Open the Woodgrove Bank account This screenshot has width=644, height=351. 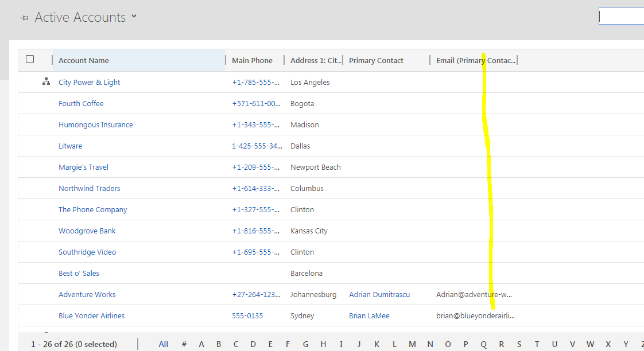coord(87,231)
